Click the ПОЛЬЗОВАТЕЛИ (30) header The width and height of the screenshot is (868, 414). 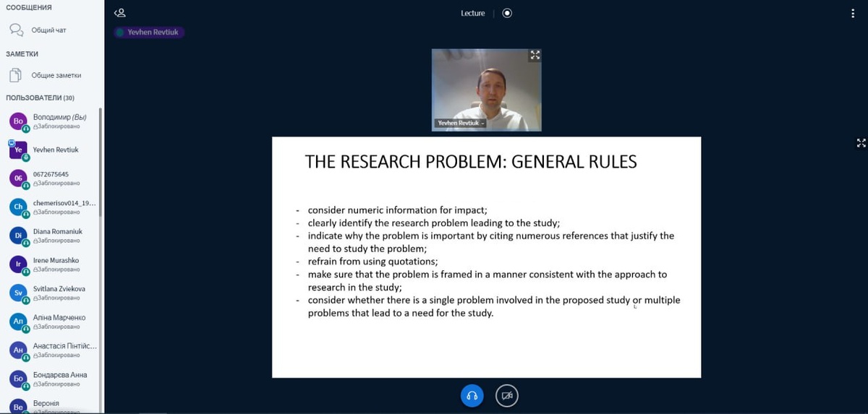point(40,98)
